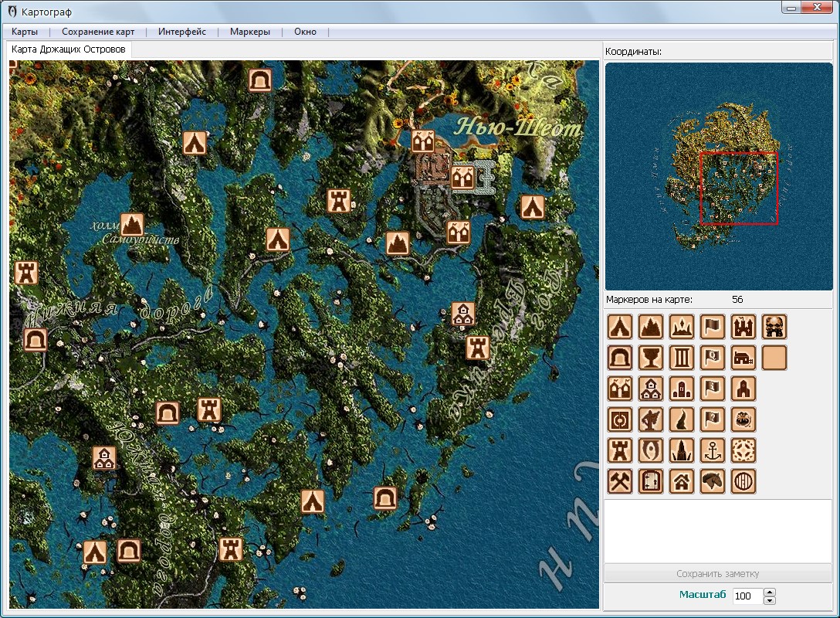Select the wooden door marker icon
Viewport: 840px width, 618px height.
(651, 481)
